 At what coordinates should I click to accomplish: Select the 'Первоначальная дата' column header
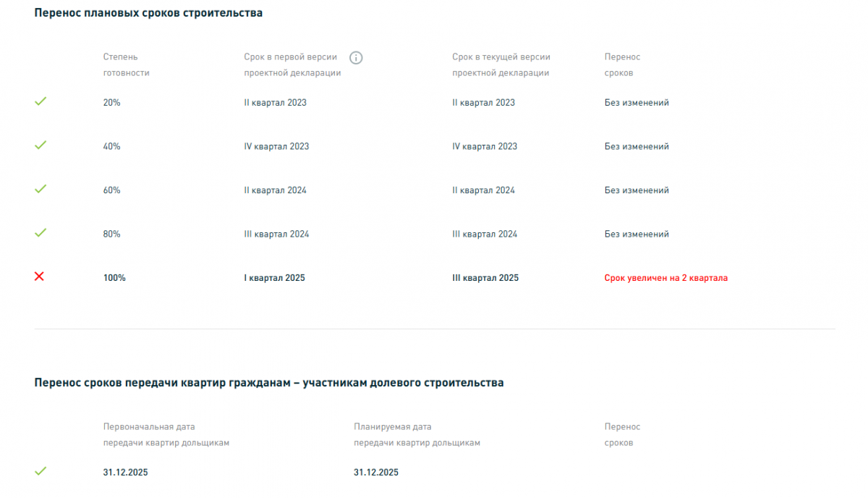pyautogui.click(x=166, y=434)
